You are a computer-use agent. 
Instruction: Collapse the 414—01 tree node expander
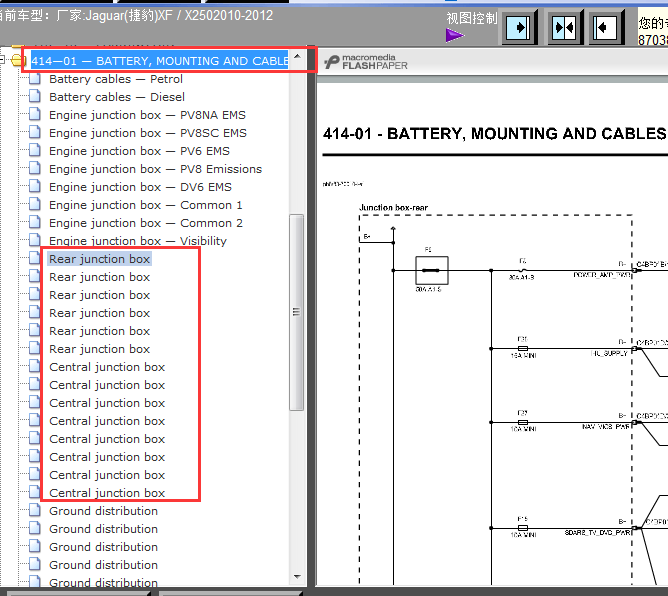tap(2, 60)
